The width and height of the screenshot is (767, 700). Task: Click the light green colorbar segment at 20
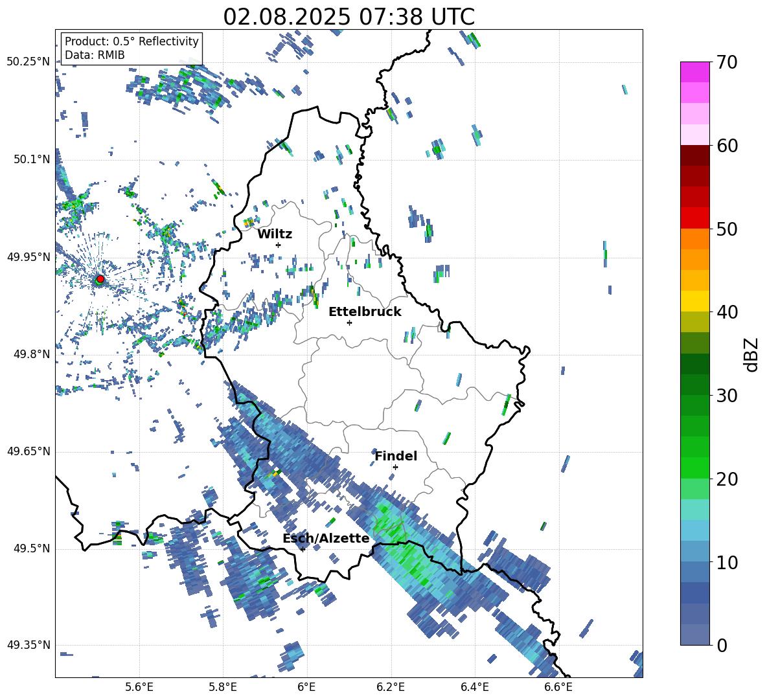(694, 489)
